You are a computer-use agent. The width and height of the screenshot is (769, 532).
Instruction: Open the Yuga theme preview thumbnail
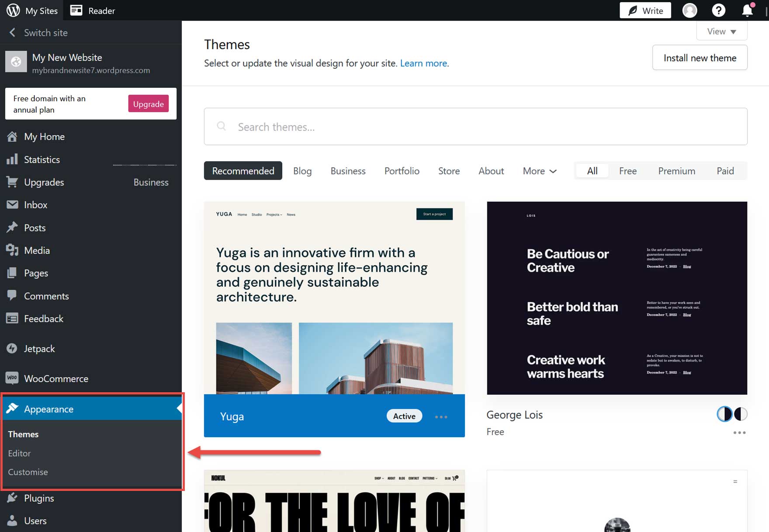coord(334,298)
